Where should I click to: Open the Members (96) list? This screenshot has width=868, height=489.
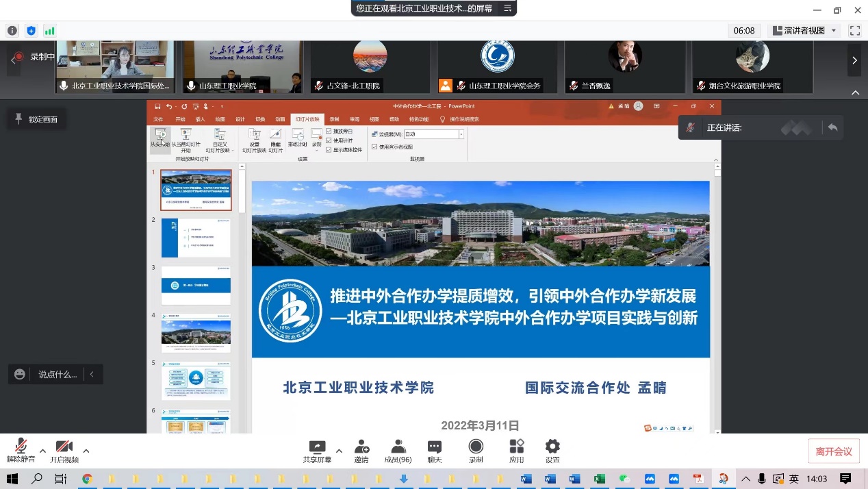click(x=398, y=447)
